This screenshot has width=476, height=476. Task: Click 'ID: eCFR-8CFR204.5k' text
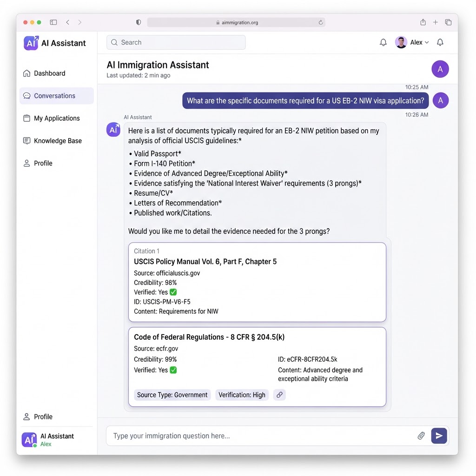(308, 359)
